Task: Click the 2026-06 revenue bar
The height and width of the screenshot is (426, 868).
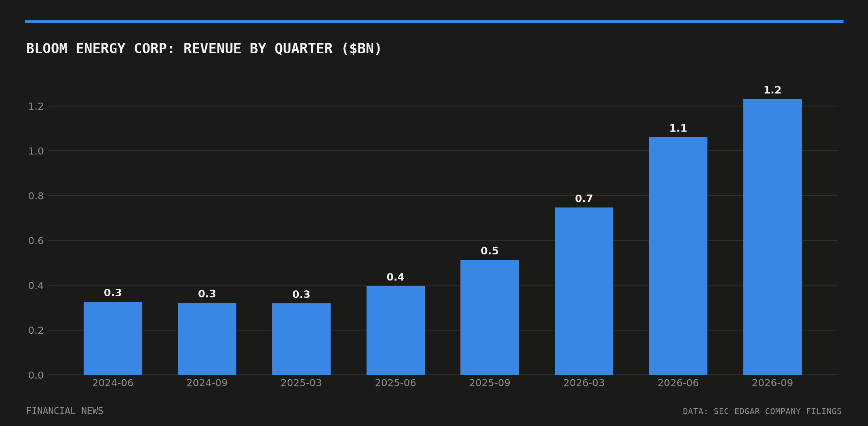Action: (x=678, y=256)
